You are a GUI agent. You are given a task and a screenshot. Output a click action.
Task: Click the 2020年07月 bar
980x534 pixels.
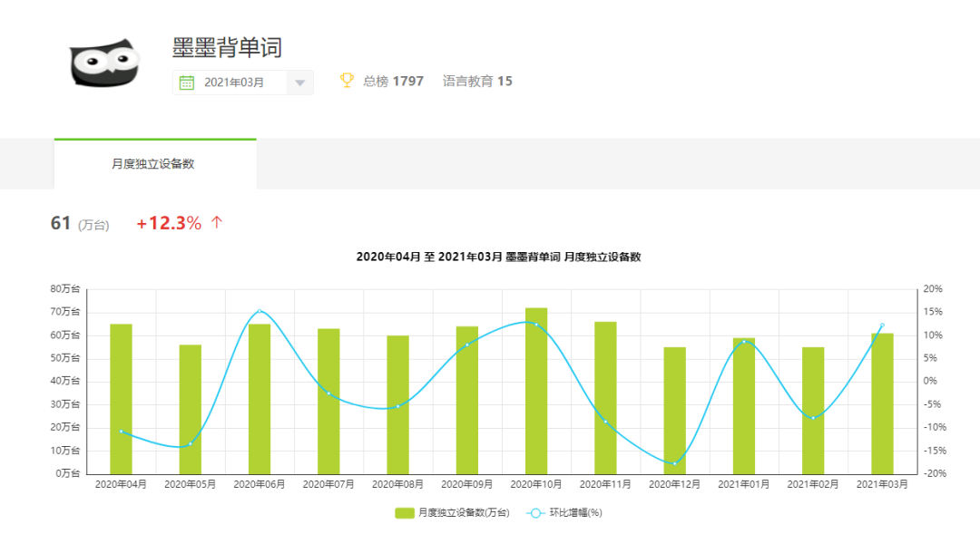pos(328,402)
